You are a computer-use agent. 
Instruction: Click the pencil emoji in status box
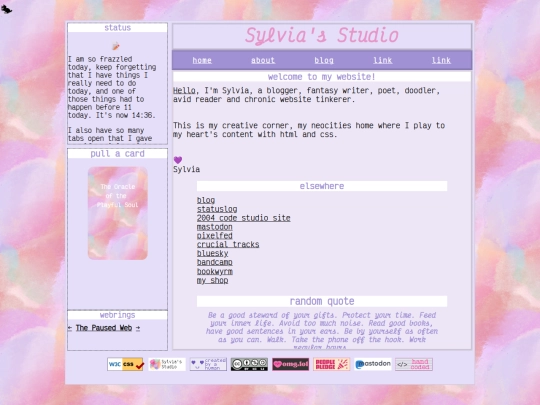tap(116, 46)
